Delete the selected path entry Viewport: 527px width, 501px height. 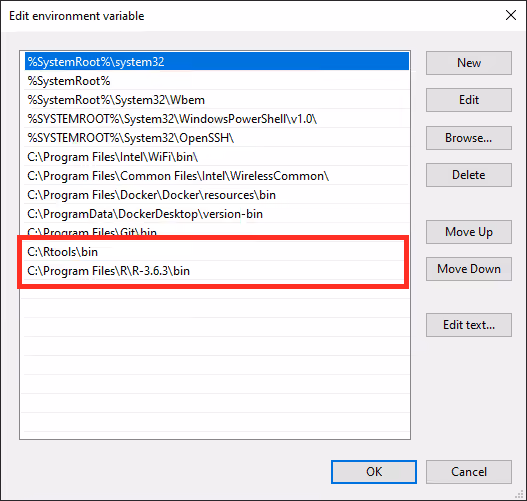pos(469,175)
